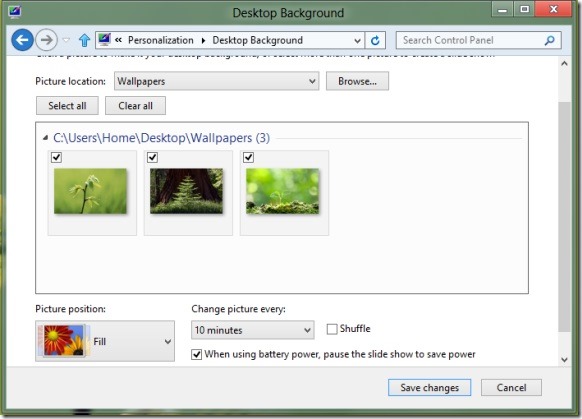Go up one level with Up arrow
Screen dimensions: 582x419
(85, 40)
